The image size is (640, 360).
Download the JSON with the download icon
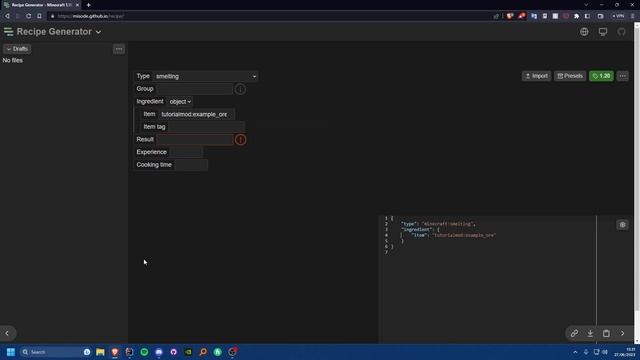tap(590, 333)
